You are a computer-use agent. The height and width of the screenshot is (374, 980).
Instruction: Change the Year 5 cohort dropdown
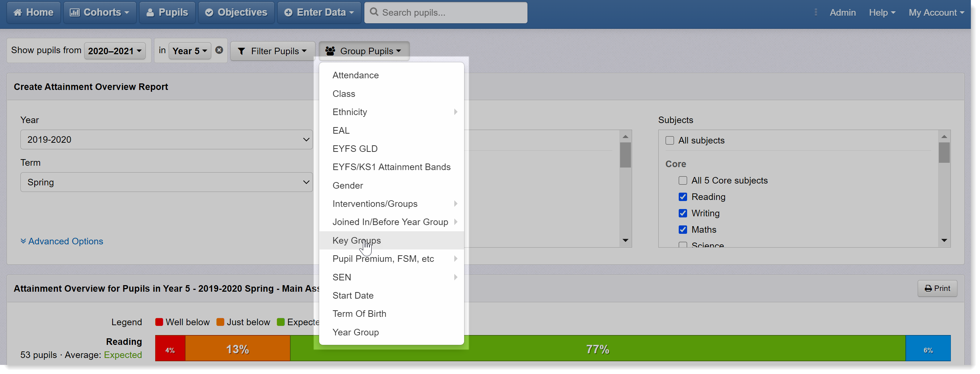click(189, 51)
